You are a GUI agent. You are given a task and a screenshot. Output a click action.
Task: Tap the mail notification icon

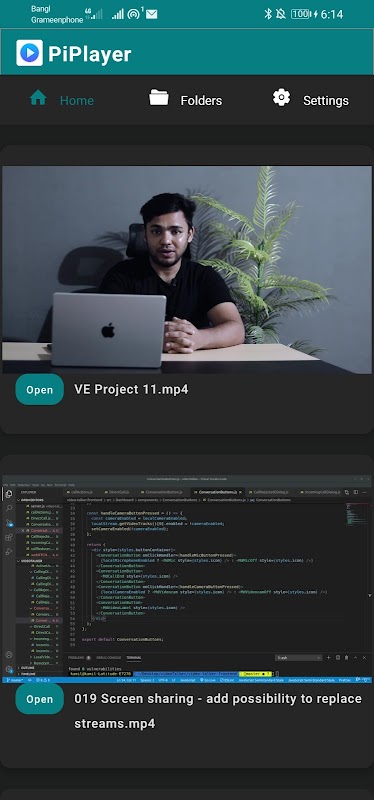tap(152, 14)
